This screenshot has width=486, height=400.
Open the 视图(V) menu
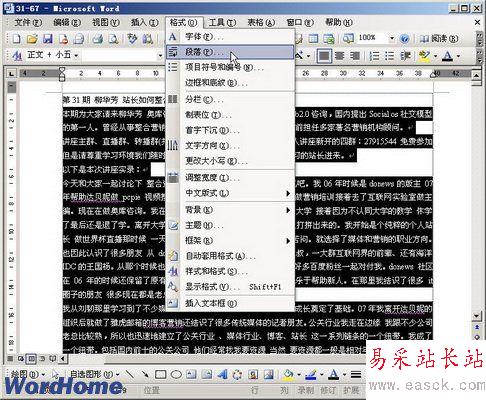pyautogui.click(x=106, y=22)
